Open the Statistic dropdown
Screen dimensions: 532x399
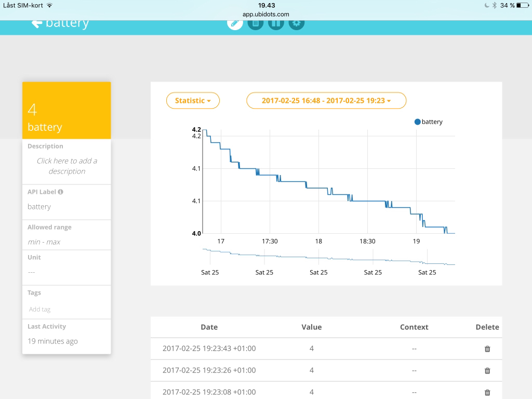click(x=193, y=100)
